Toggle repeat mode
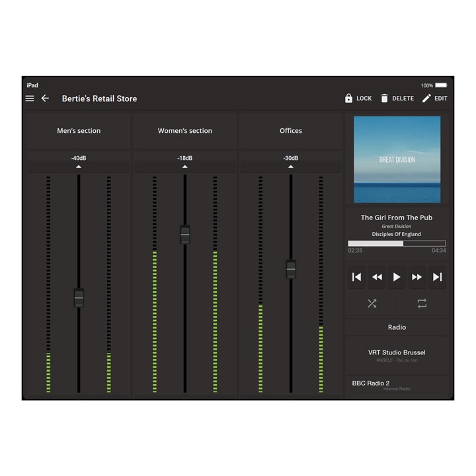 (422, 303)
